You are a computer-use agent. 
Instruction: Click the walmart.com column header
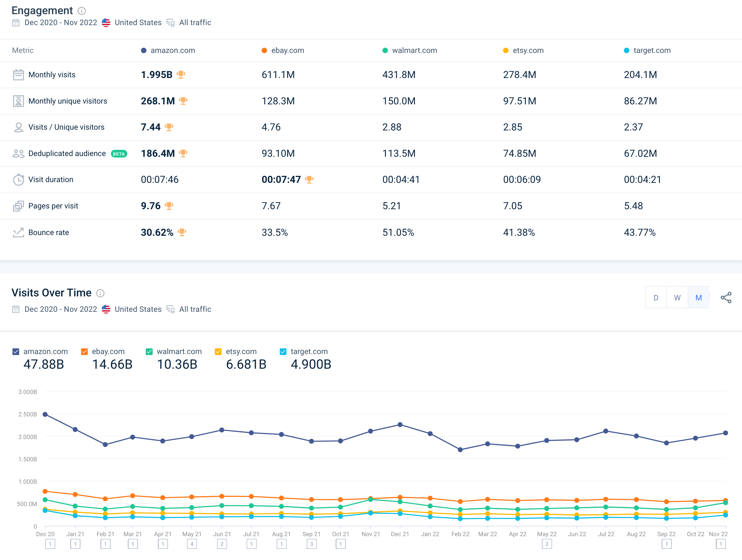pos(415,50)
